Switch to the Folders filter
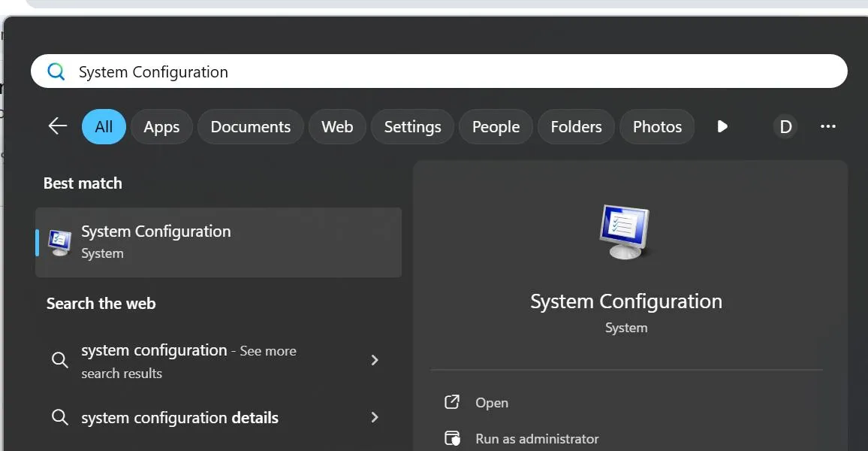 pyautogui.click(x=576, y=127)
